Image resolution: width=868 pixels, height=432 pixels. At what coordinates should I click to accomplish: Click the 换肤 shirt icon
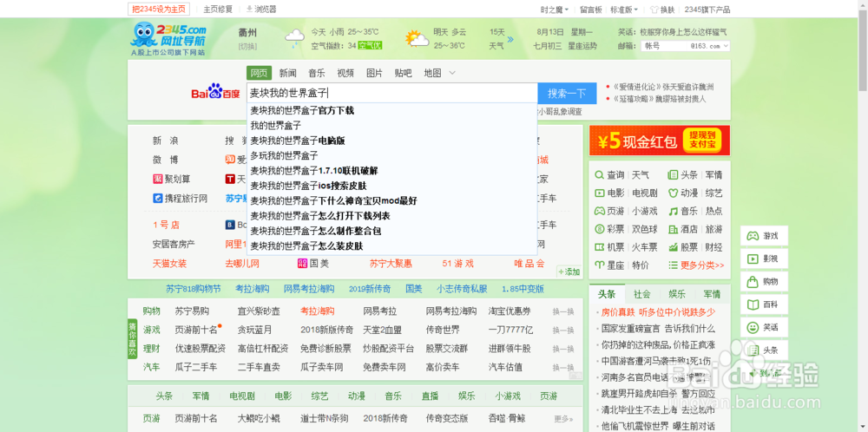tap(654, 10)
